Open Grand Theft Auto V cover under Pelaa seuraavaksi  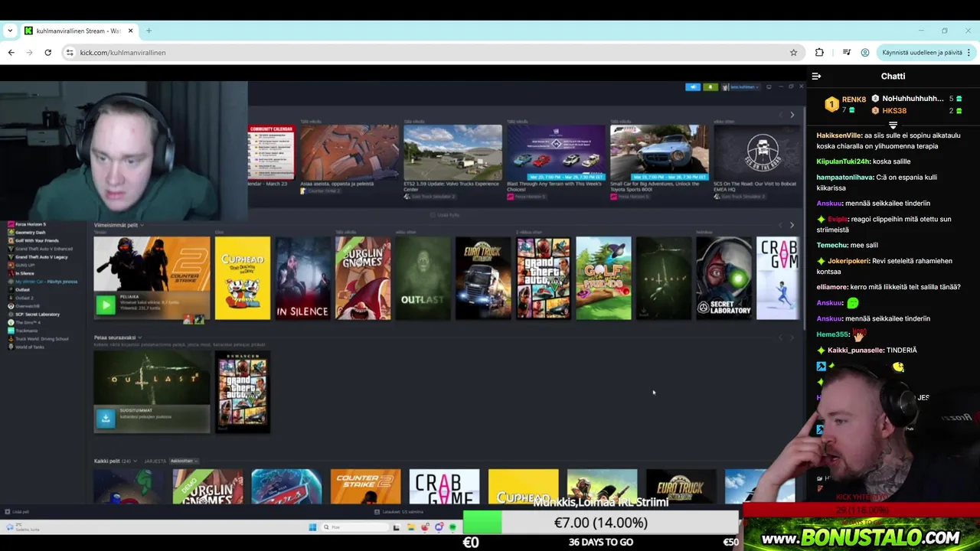[243, 392]
